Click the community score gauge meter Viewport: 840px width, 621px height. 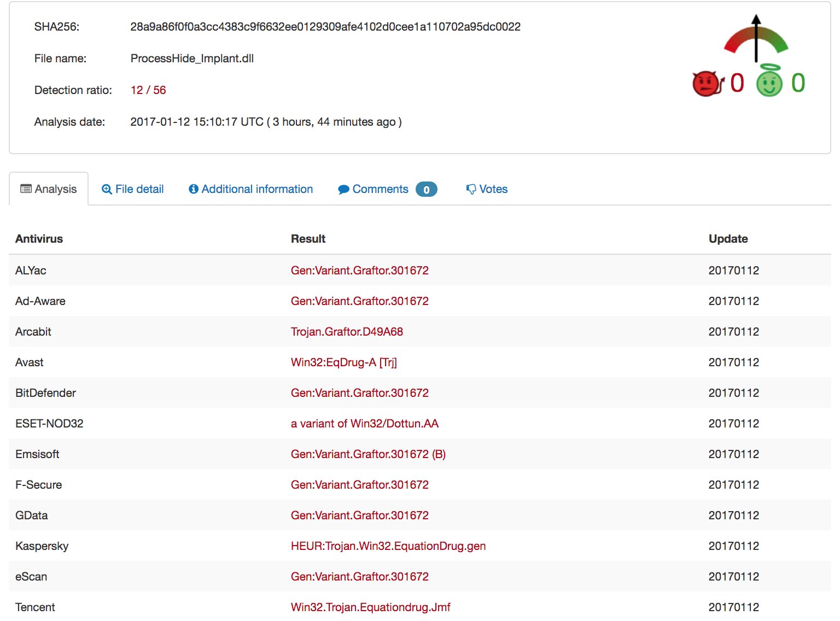click(x=756, y=38)
